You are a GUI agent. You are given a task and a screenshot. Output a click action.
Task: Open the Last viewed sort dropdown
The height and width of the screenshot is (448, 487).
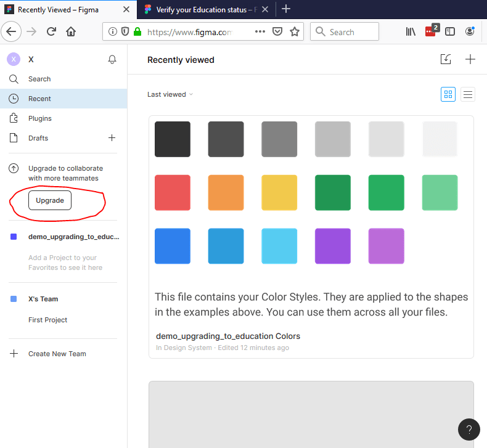(x=170, y=94)
